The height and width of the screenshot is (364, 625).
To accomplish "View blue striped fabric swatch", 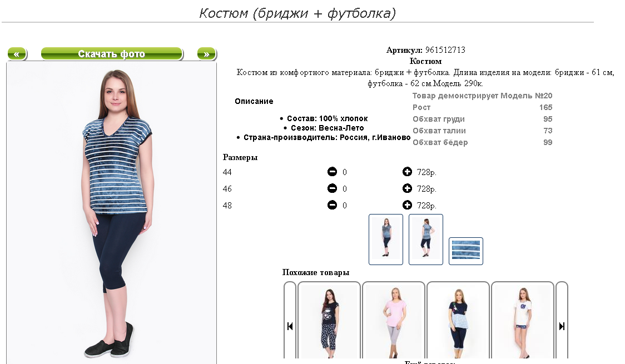I will click(x=466, y=251).
